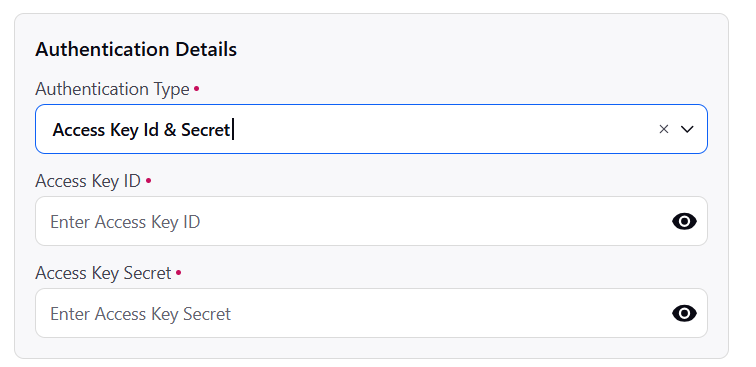Expand the Authentication Type dropdown chevron
The image size is (756, 367).
(687, 129)
